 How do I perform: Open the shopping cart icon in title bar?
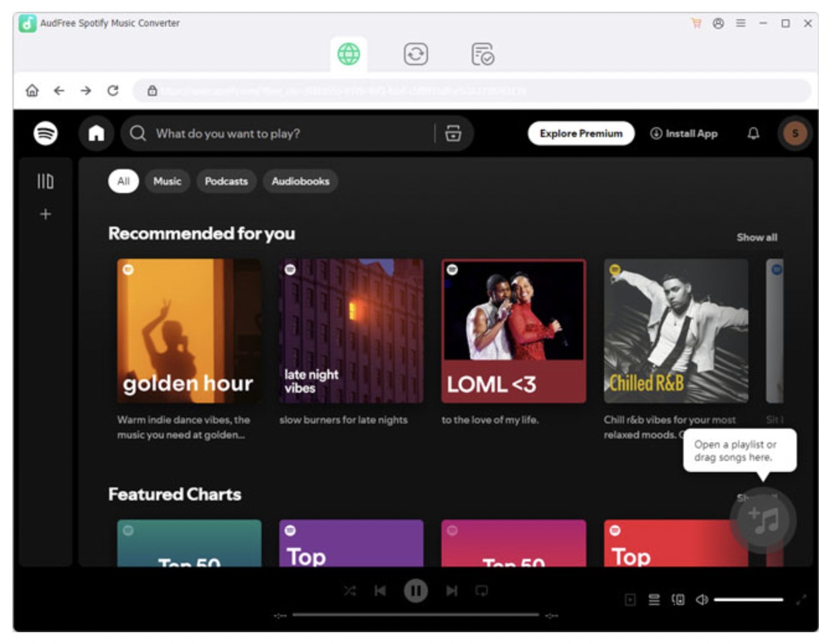click(696, 23)
